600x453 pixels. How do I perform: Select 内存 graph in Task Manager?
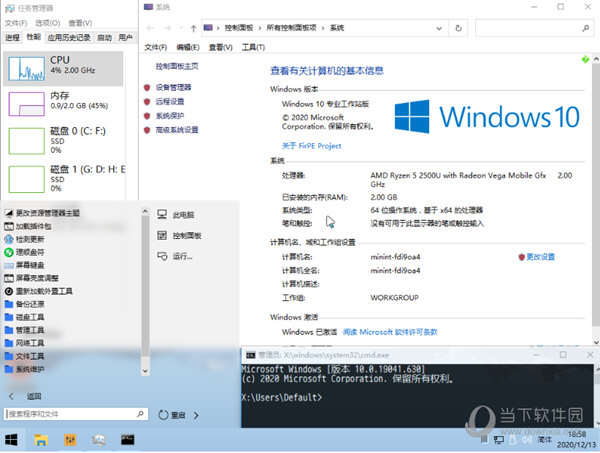click(x=64, y=104)
